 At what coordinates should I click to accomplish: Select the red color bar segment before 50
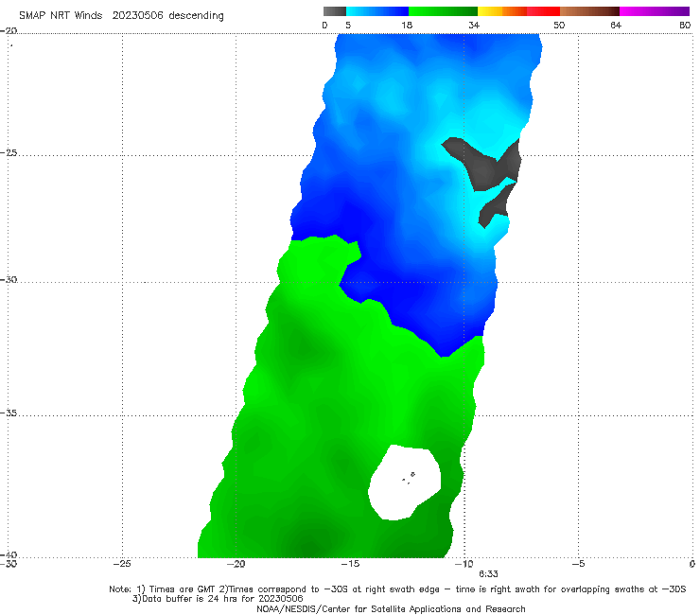(543, 11)
